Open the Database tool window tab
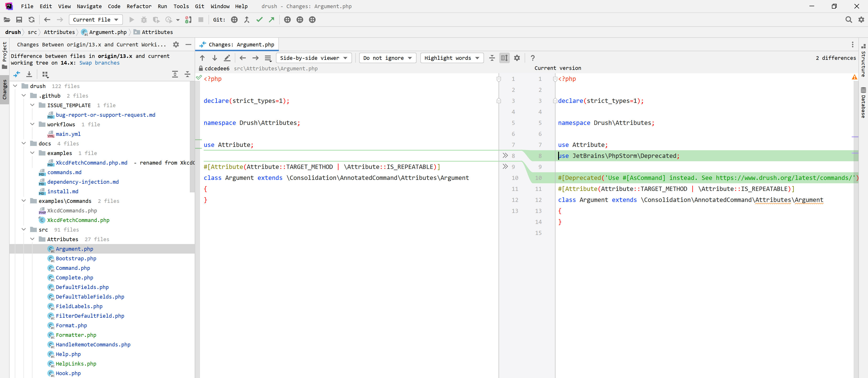The width and height of the screenshot is (868, 378). [x=863, y=102]
